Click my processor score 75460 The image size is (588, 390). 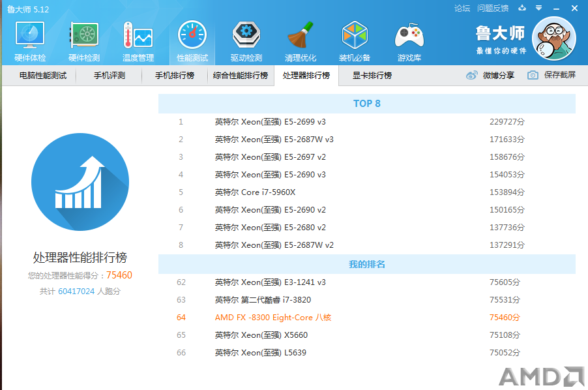point(119,275)
